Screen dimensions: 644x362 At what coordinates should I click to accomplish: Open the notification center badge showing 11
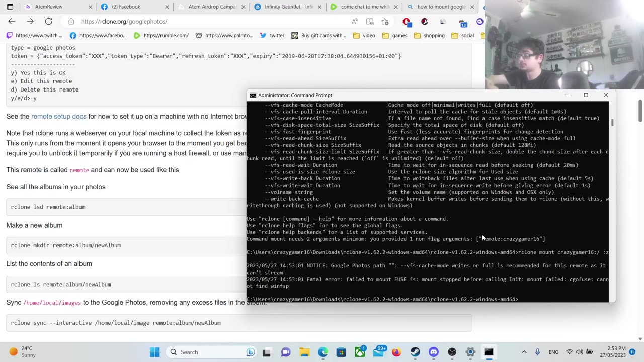632,352
